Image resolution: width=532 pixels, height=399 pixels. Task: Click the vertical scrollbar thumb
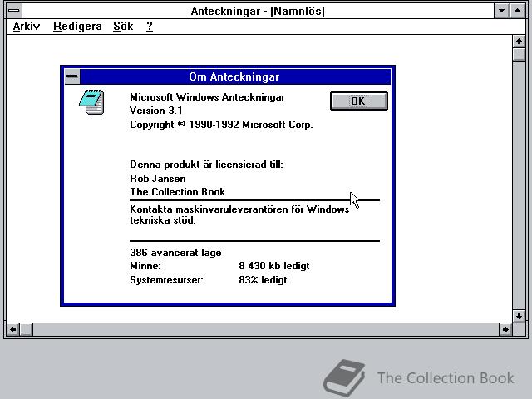coord(519,54)
